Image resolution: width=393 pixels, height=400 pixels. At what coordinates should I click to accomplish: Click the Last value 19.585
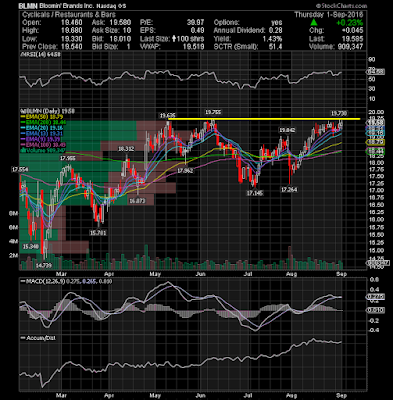[353, 39]
